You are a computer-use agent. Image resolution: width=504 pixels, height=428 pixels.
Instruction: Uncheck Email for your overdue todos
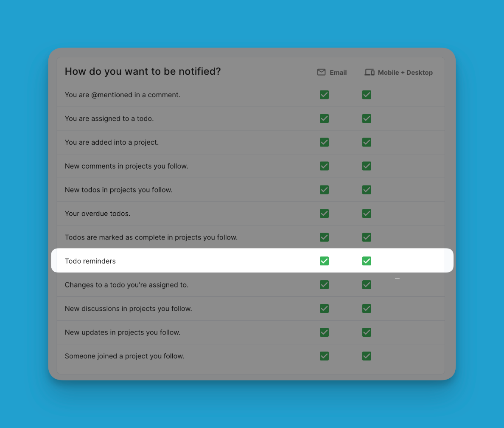[x=324, y=214]
